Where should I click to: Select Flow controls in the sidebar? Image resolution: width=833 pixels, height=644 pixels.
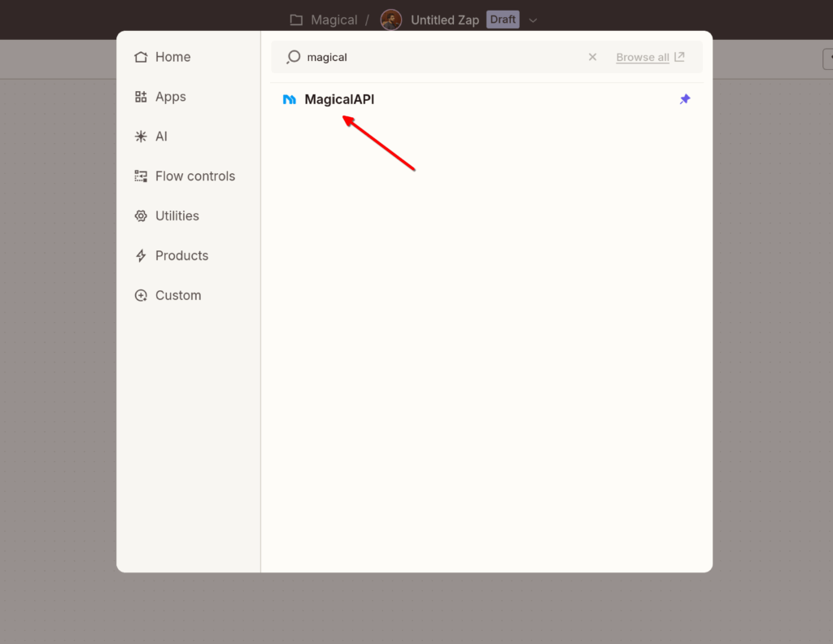[185, 176]
